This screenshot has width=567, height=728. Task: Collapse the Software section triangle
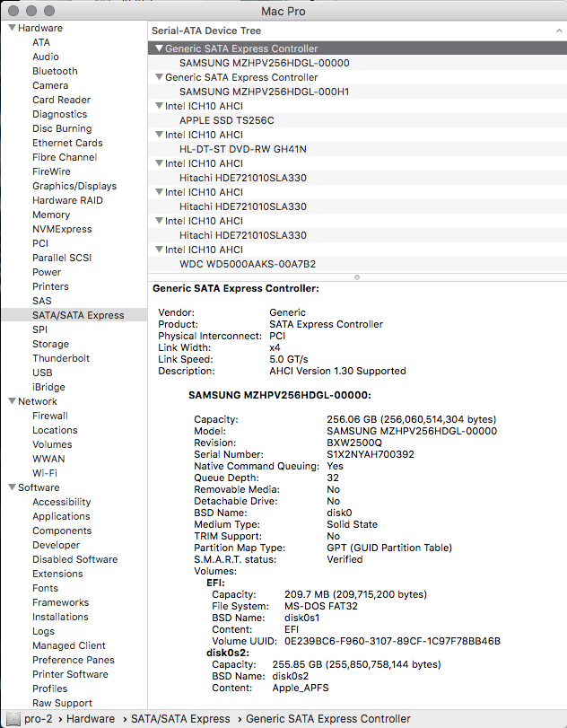[12, 487]
